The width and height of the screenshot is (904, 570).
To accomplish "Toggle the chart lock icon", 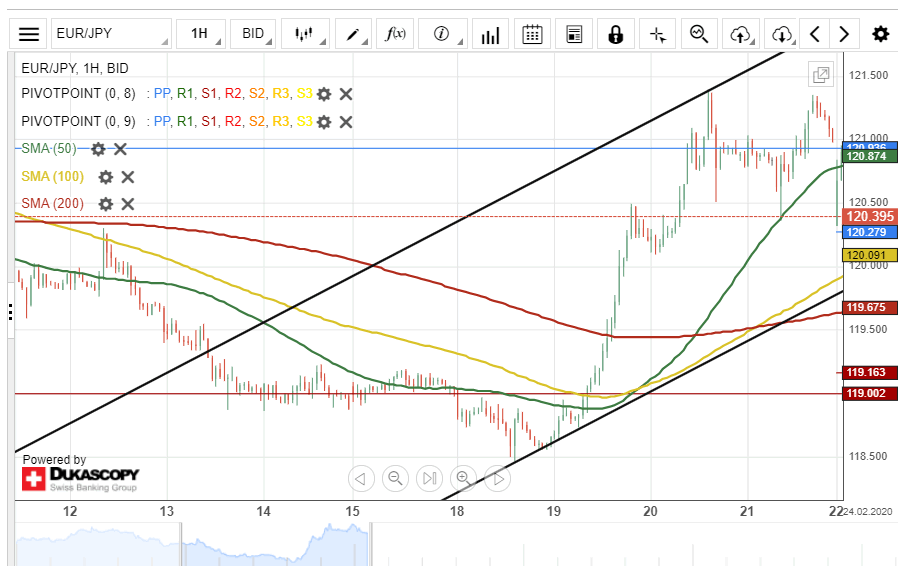I will click(x=616, y=34).
